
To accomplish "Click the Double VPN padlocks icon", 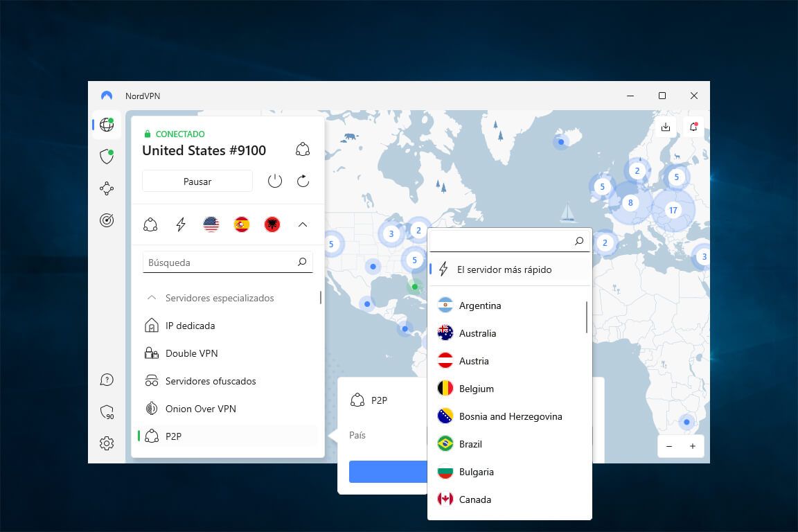I will (x=152, y=353).
